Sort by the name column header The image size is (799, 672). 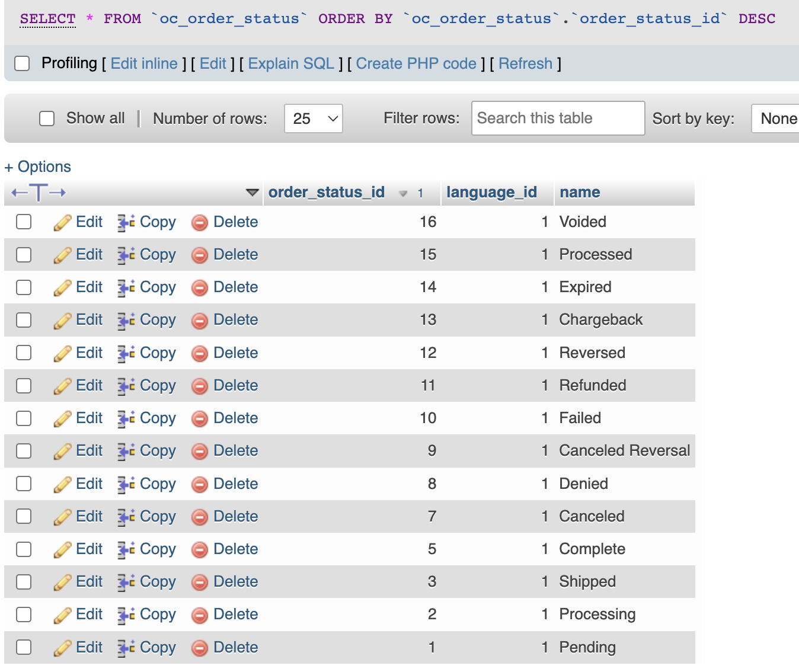(x=580, y=192)
